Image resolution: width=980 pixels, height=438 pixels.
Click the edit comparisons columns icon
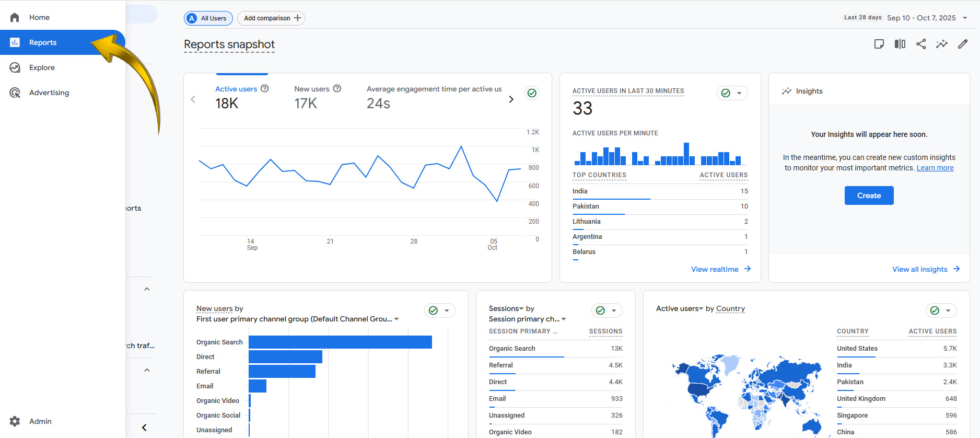(900, 44)
